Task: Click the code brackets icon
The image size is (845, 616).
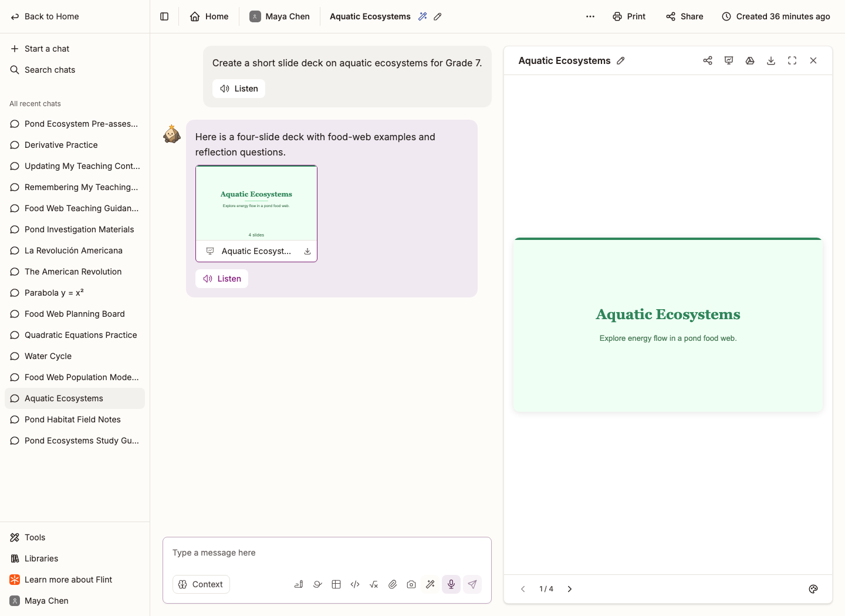Action: click(355, 584)
